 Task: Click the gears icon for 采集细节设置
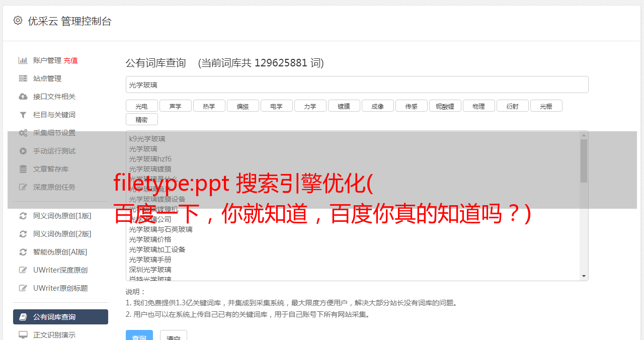coord(23,133)
